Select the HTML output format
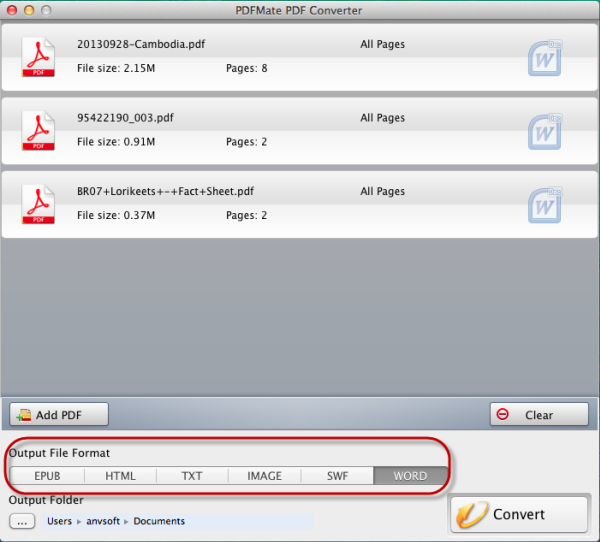The image size is (600, 542). 120,476
